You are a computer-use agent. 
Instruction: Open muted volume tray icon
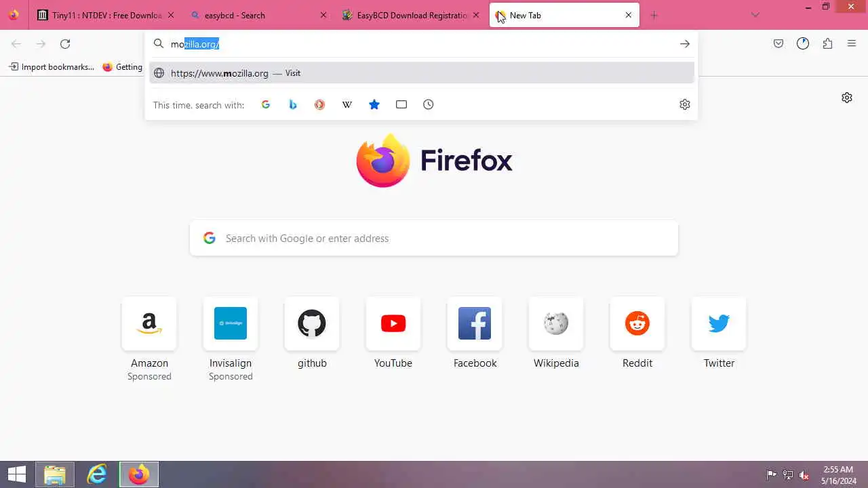[805, 475]
